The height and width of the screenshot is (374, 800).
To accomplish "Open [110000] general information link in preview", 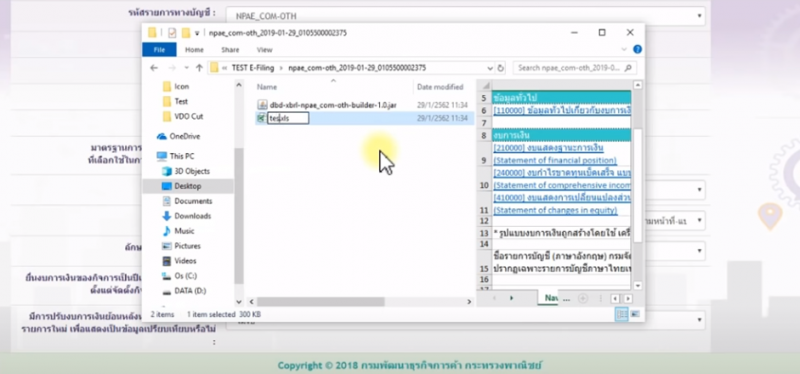I will pos(562,110).
